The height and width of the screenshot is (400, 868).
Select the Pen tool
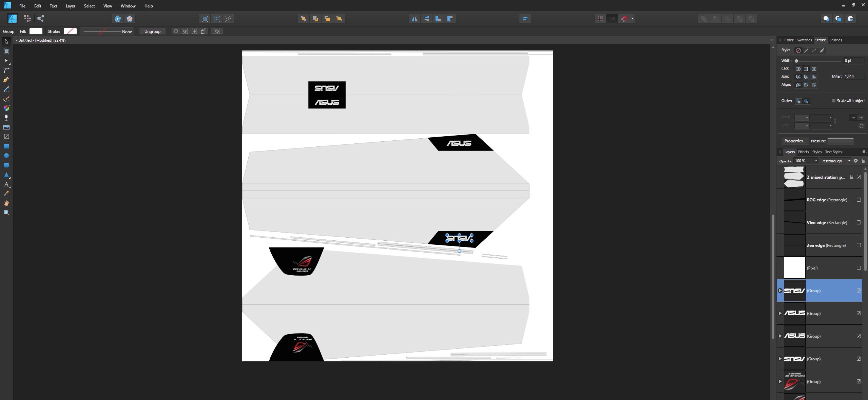(x=6, y=80)
